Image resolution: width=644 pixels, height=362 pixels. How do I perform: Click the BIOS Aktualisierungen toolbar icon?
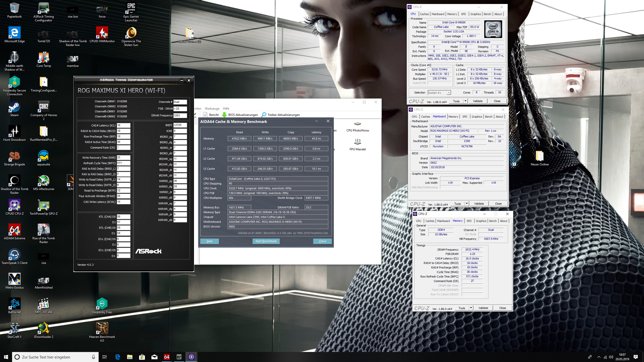224,115
